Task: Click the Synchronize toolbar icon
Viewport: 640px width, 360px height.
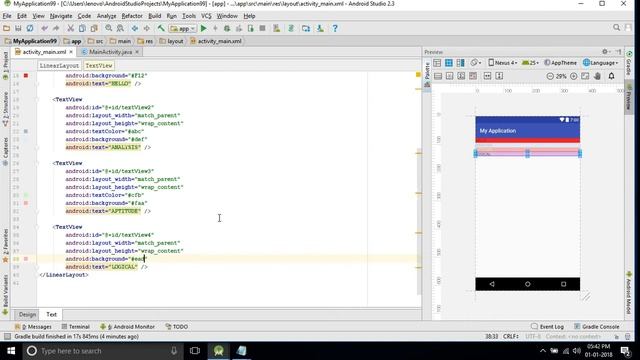Action: tap(30, 28)
